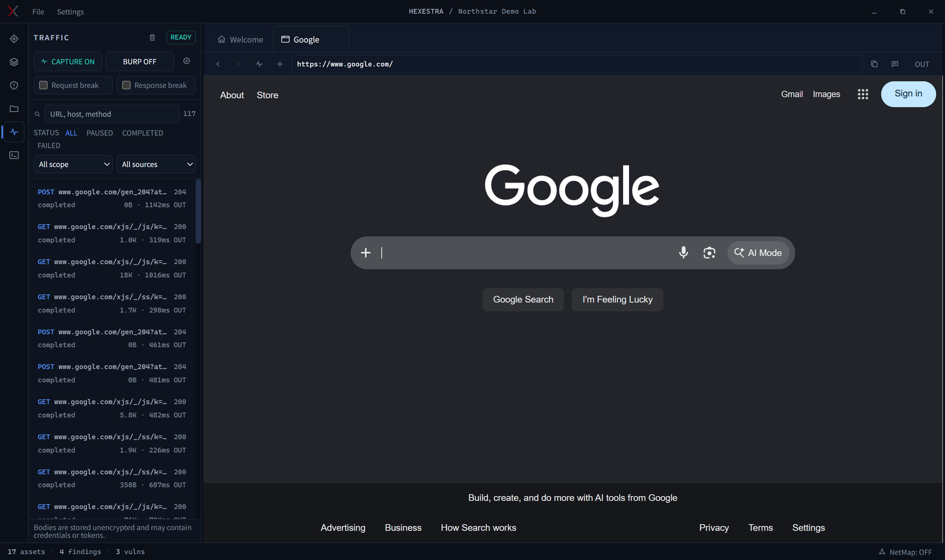This screenshot has width=945, height=560.
Task: Click the 3 vulns status bar entry
Action: click(x=130, y=552)
